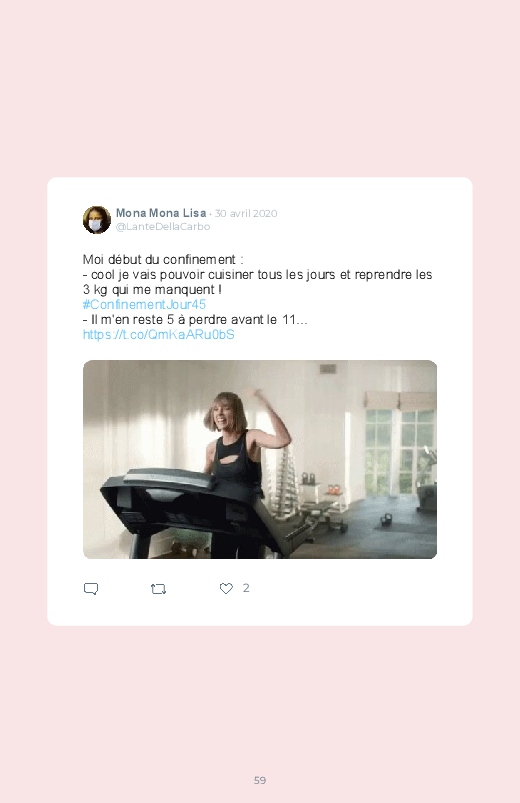Click the retweet arrows icon
Screen dimensions: 520x803
point(158,589)
